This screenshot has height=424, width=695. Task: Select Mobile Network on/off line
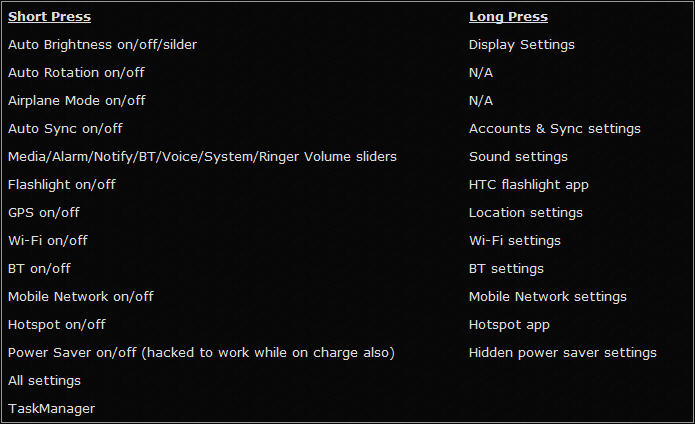click(81, 296)
